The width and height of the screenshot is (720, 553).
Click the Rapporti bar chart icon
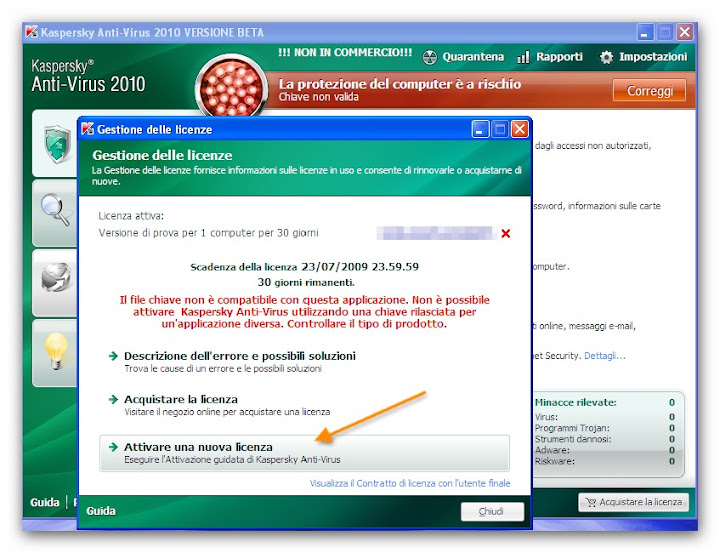[x=523, y=57]
